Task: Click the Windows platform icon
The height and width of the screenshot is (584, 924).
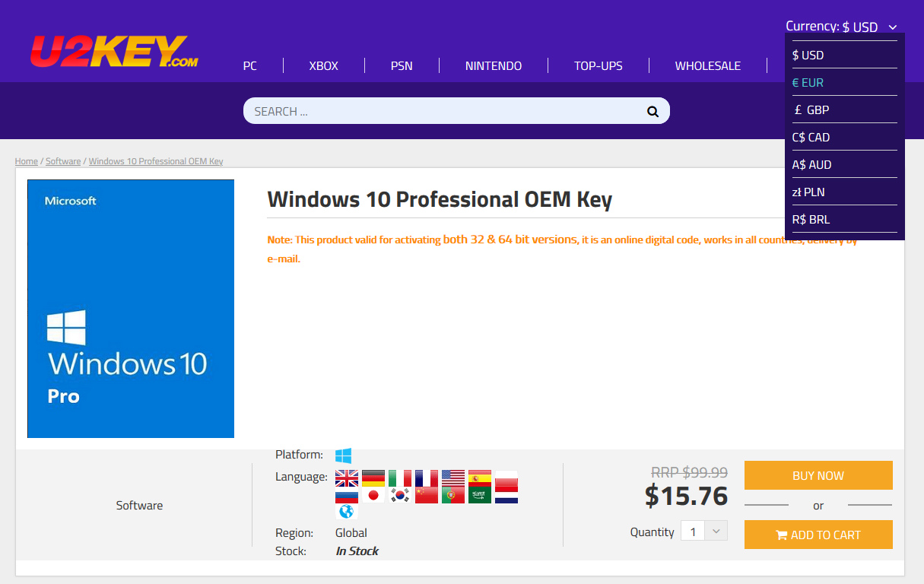Action: [344, 455]
